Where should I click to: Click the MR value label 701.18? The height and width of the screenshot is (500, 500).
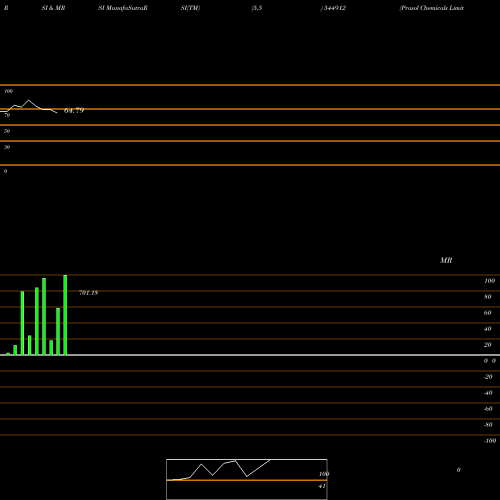pos(88,293)
